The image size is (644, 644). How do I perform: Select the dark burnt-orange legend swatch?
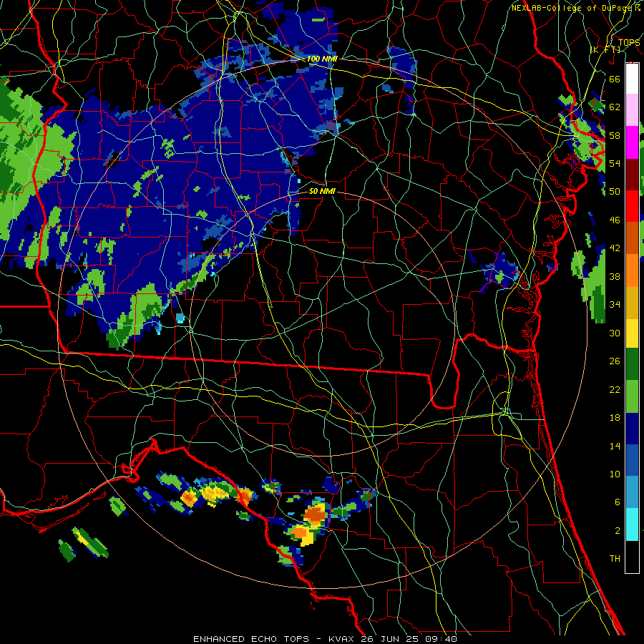pos(632,238)
